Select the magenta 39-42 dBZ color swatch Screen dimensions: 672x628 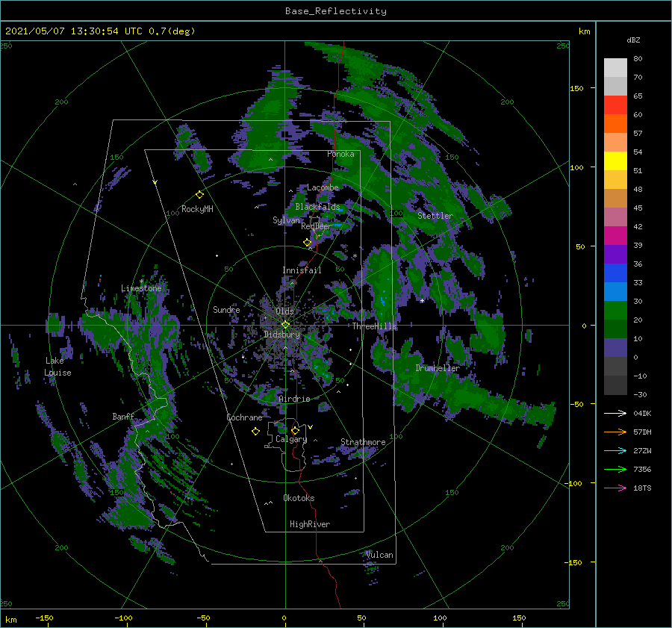615,236
